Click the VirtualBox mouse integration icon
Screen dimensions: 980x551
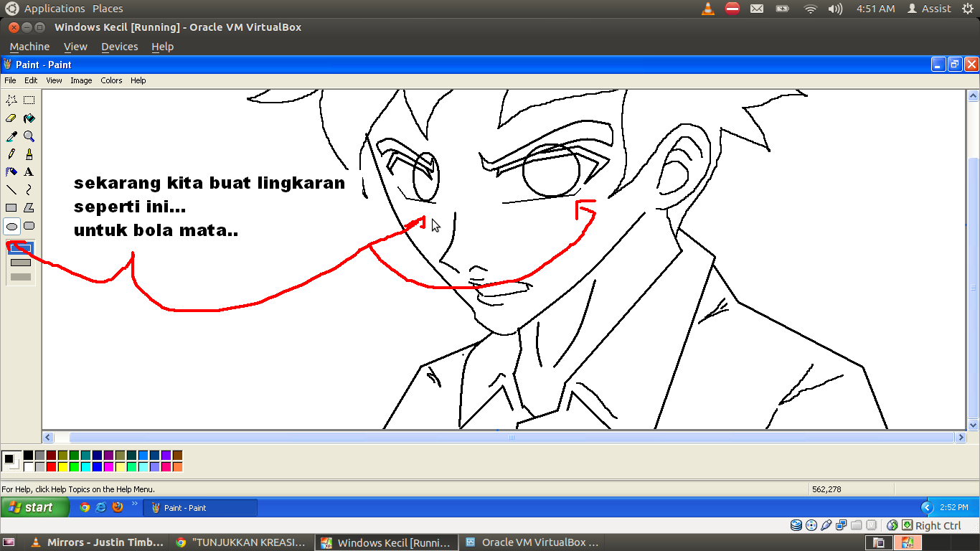(x=892, y=525)
